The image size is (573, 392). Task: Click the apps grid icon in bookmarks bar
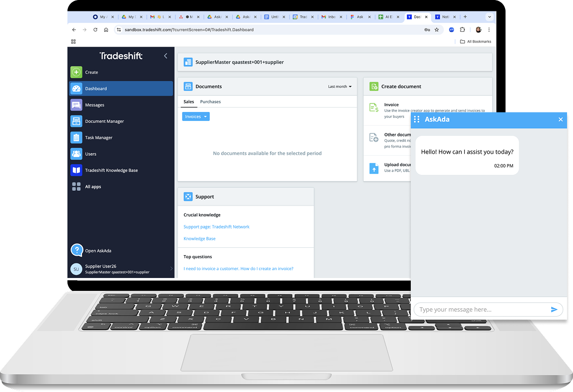73,42
